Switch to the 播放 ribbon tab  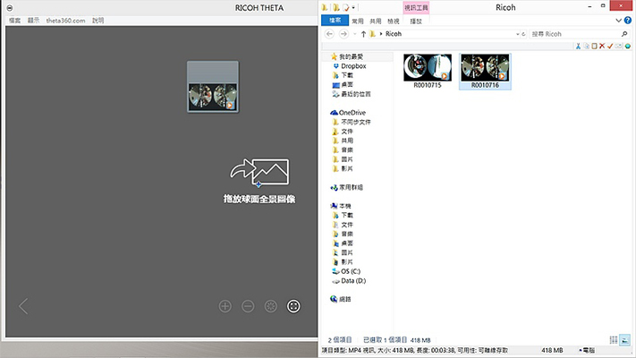416,21
